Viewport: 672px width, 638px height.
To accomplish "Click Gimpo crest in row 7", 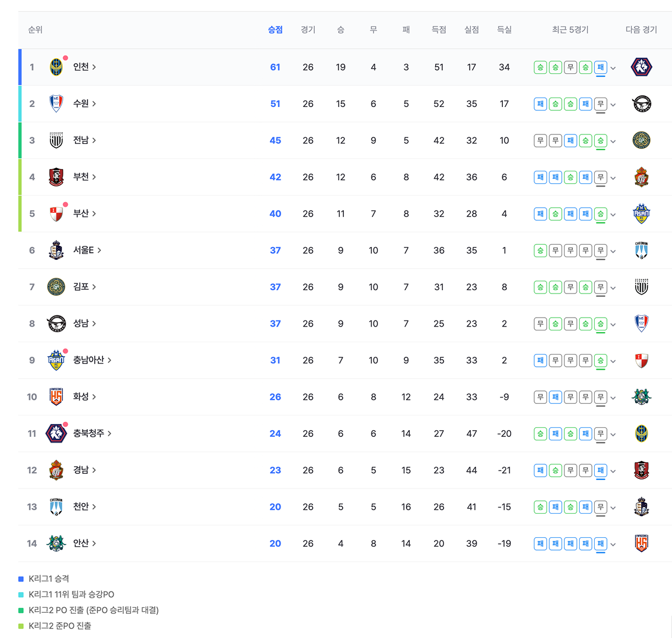I will [56, 287].
